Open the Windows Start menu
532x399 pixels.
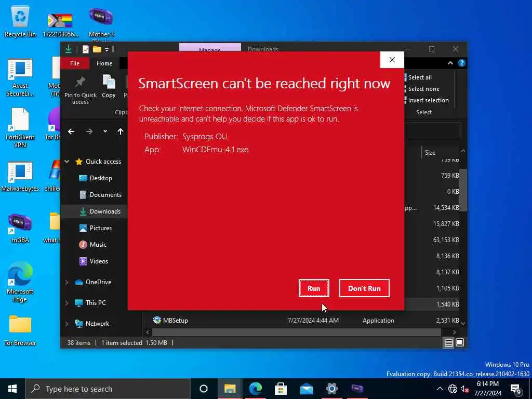pos(12,389)
